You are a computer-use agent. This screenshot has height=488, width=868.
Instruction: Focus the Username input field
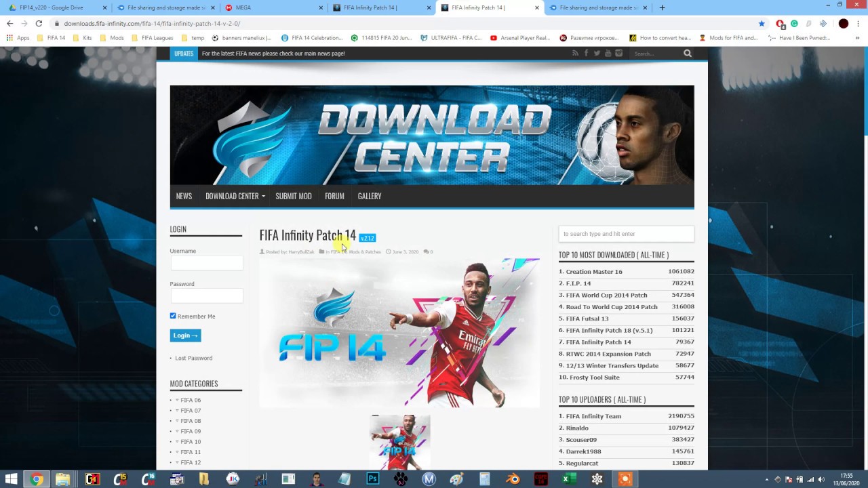(206, 263)
